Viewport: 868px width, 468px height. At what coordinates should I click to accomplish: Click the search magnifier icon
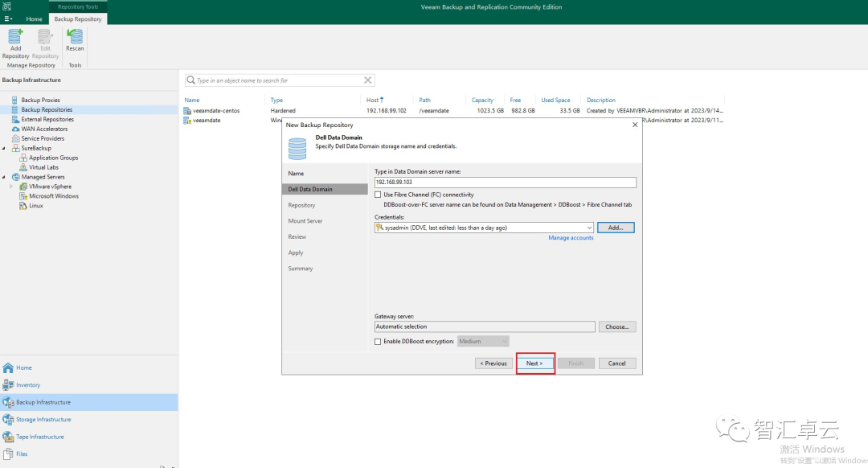pos(191,80)
